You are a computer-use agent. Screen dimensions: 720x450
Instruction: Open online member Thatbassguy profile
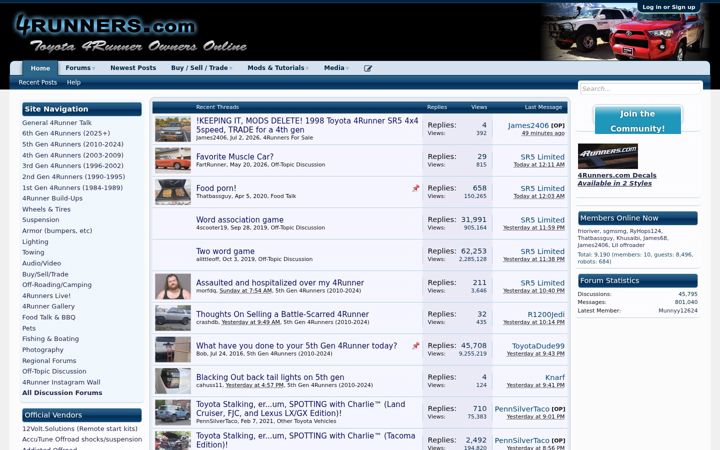pos(595,238)
